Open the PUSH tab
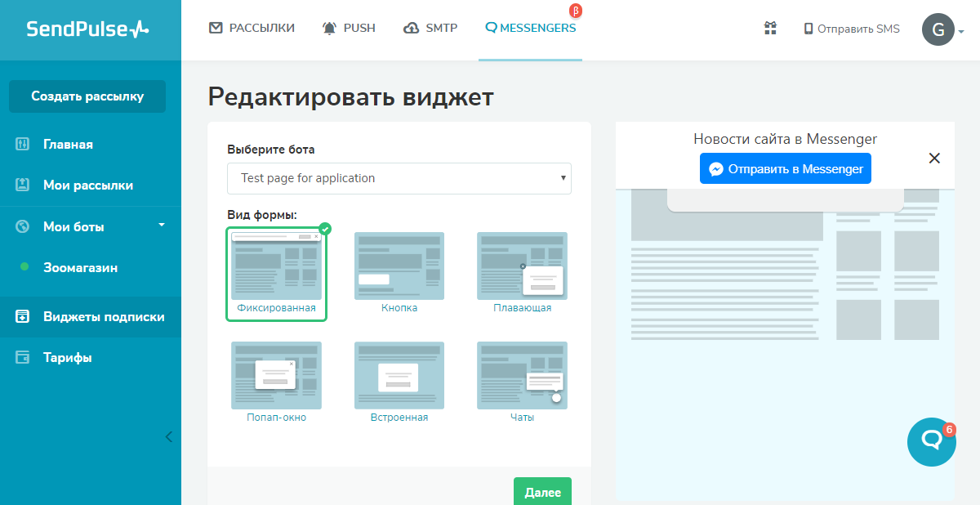Screen dimensions: 980x505 [350, 28]
